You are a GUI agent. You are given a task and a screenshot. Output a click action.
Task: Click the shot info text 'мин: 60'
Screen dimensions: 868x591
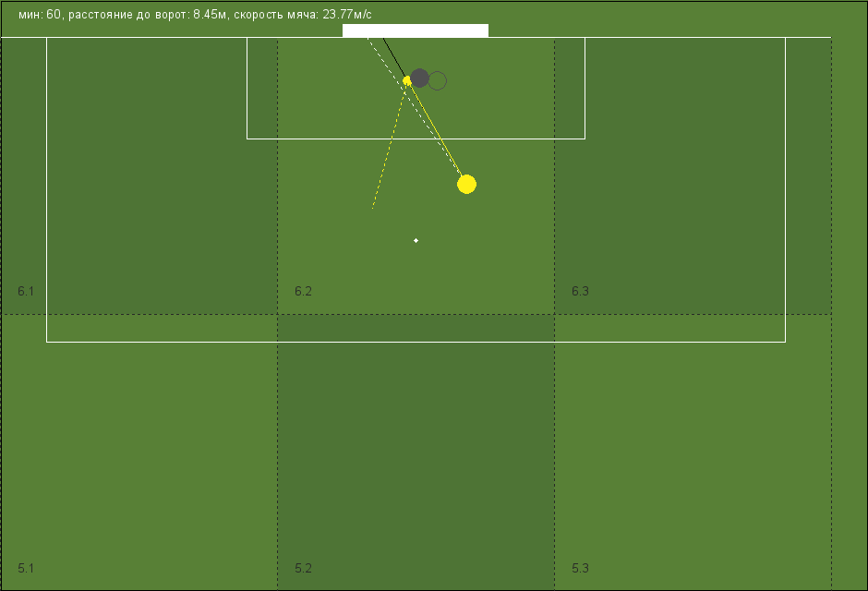40,15
